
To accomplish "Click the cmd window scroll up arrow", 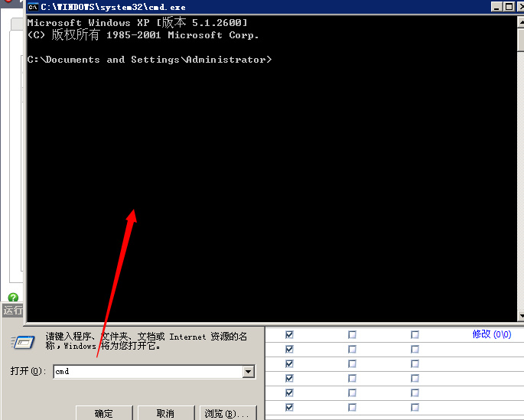I will (x=521, y=22).
